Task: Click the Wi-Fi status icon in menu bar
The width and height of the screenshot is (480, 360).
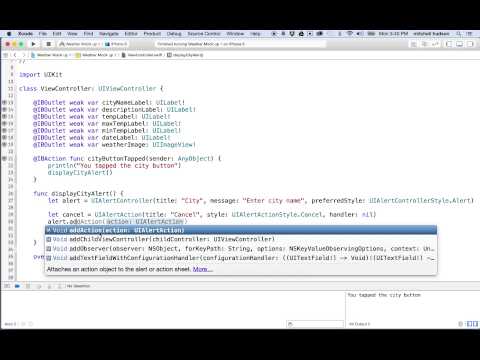Action: [350, 34]
